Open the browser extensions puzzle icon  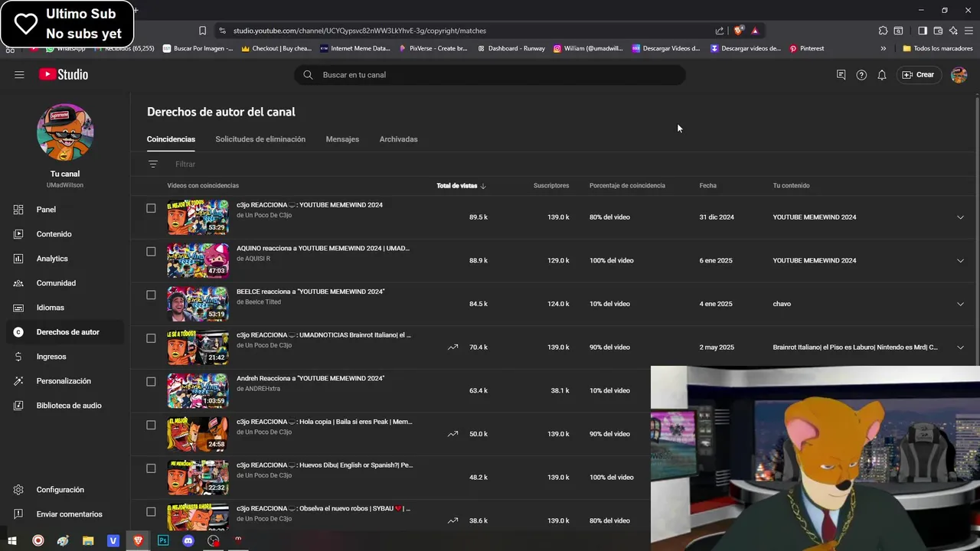(883, 31)
